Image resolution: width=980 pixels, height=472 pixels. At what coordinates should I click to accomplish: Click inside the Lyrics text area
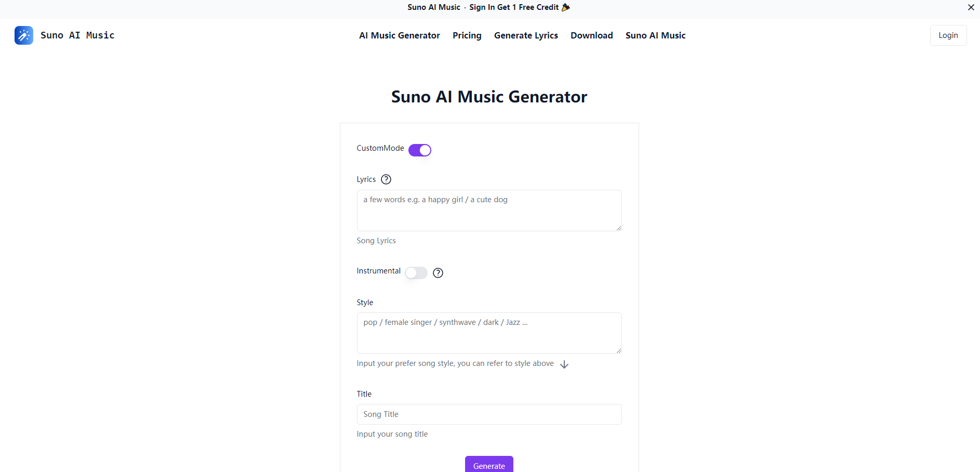coord(489,210)
